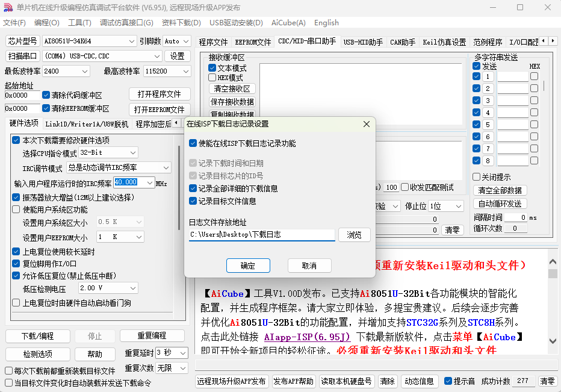This screenshot has width=561, height=392.
Task: Open the 引脚数 Auto dropdown
Action: click(177, 41)
